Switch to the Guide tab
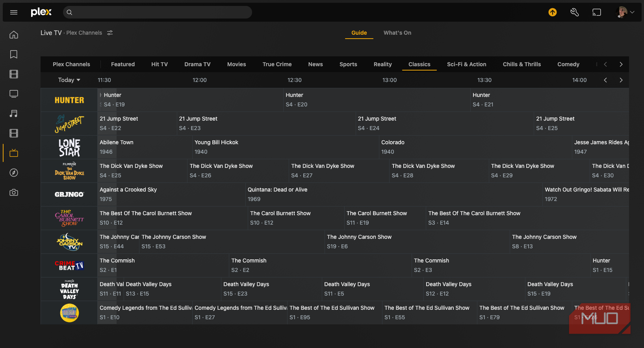This screenshot has width=644, height=348. [x=359, y=33]
